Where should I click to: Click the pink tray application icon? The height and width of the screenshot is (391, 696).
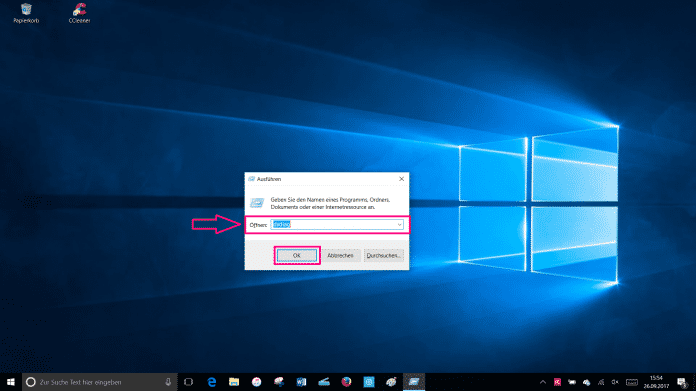[x=558, y=382]
